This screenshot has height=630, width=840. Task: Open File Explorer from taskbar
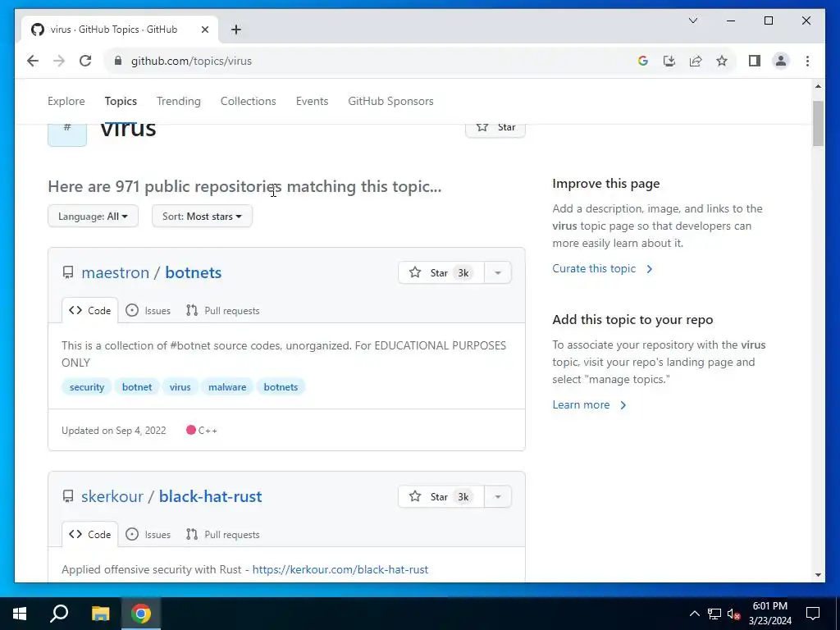tap(100, 614)
